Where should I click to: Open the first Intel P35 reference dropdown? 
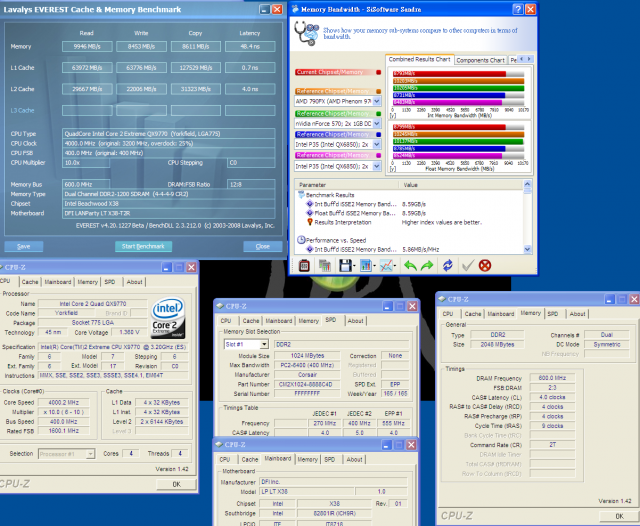coord(377,144)
